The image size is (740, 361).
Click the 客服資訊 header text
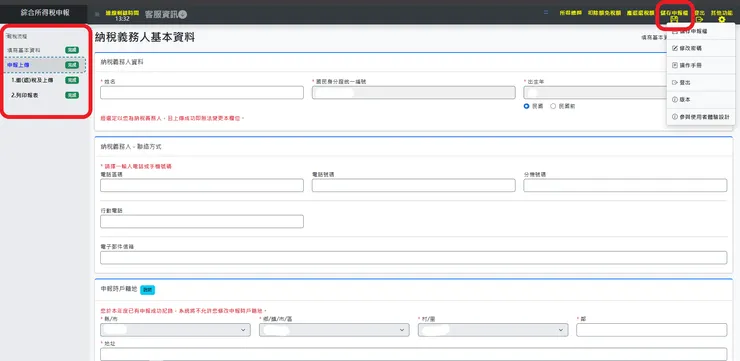pyautogui.click(x=161, y=15)
